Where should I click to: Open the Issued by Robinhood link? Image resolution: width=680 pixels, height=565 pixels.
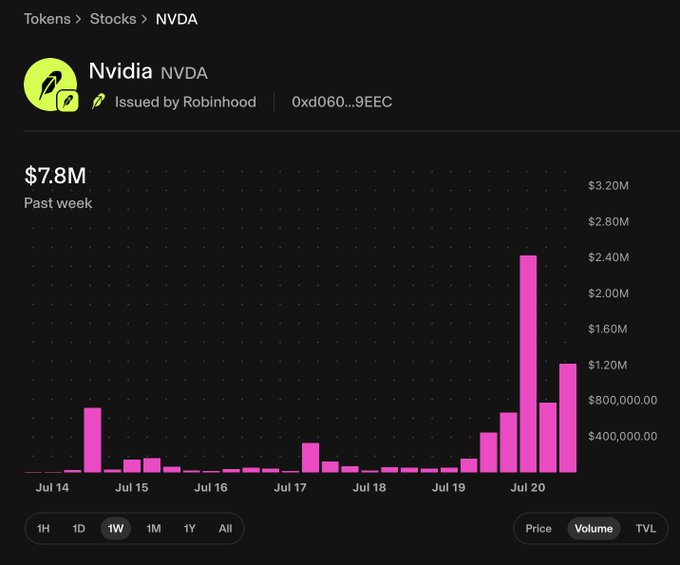pos(185,102)
